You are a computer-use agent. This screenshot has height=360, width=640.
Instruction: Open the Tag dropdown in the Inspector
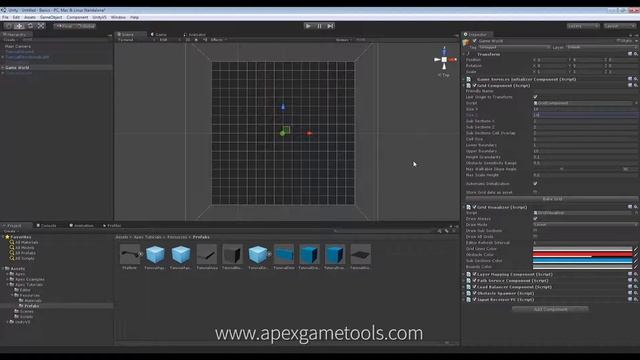click(x=514, y=47)
